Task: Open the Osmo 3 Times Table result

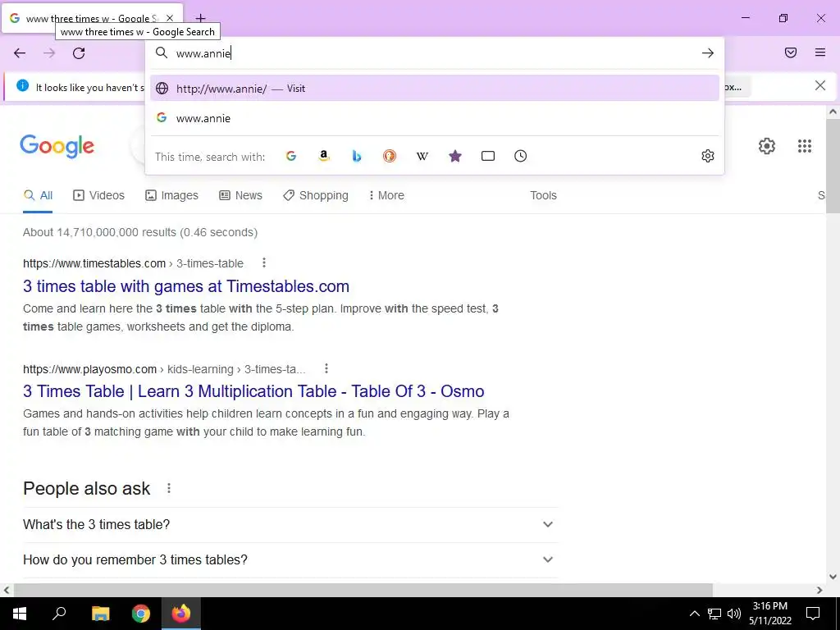Action: [253, 391]
